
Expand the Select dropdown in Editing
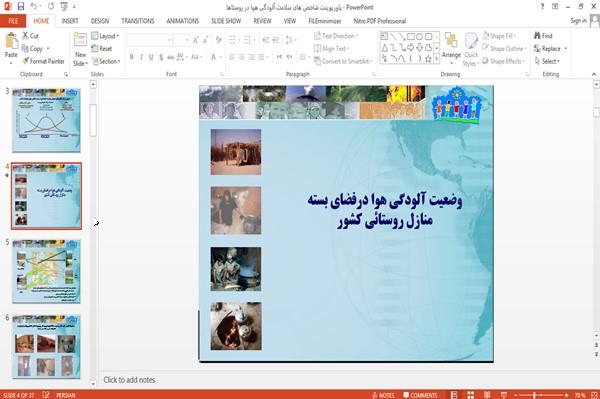point(547,61)
